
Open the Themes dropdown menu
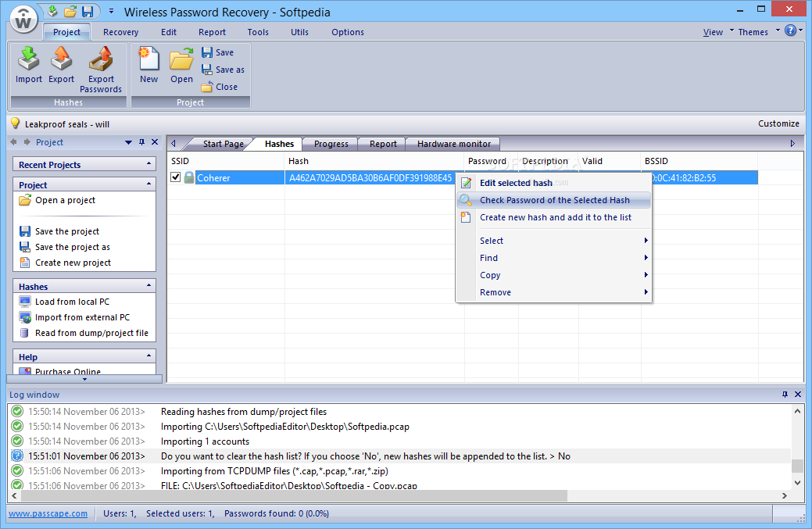pos(758,31)
